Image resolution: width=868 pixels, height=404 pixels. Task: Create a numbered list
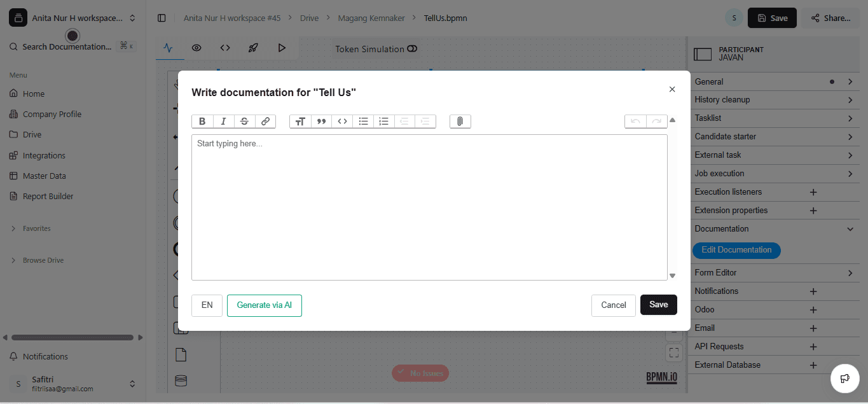click(383, 121)
